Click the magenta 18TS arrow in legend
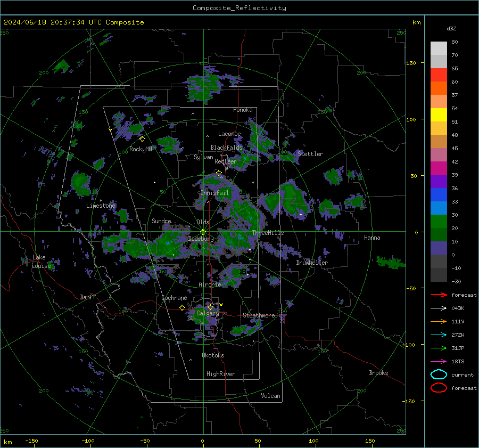 439,362
